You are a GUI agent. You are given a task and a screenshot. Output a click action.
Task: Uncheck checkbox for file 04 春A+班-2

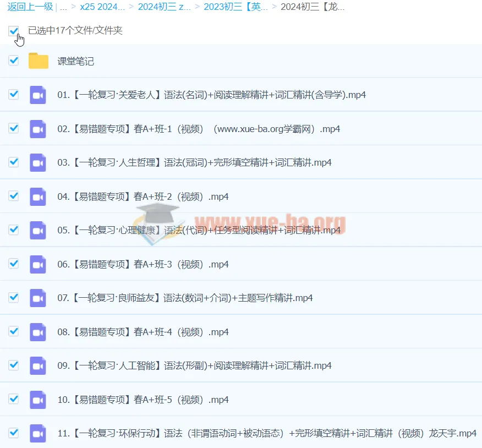[14, 196]
